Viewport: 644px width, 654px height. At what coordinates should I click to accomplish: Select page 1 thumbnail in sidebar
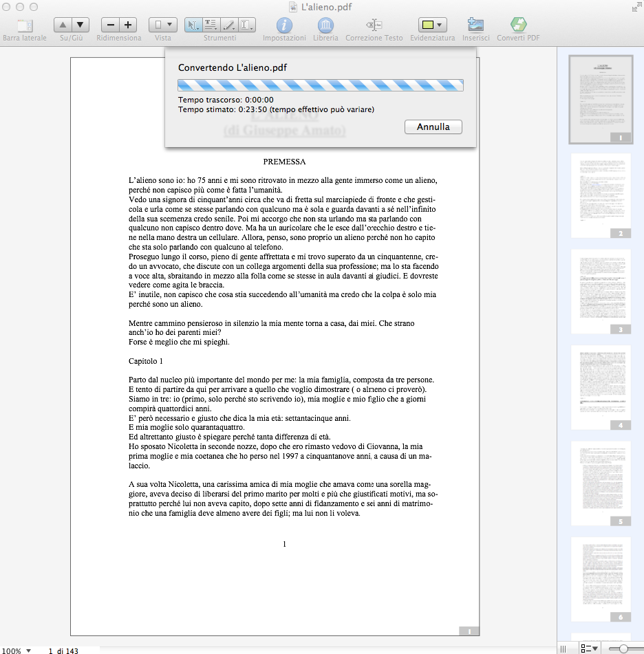coord(601,100)
